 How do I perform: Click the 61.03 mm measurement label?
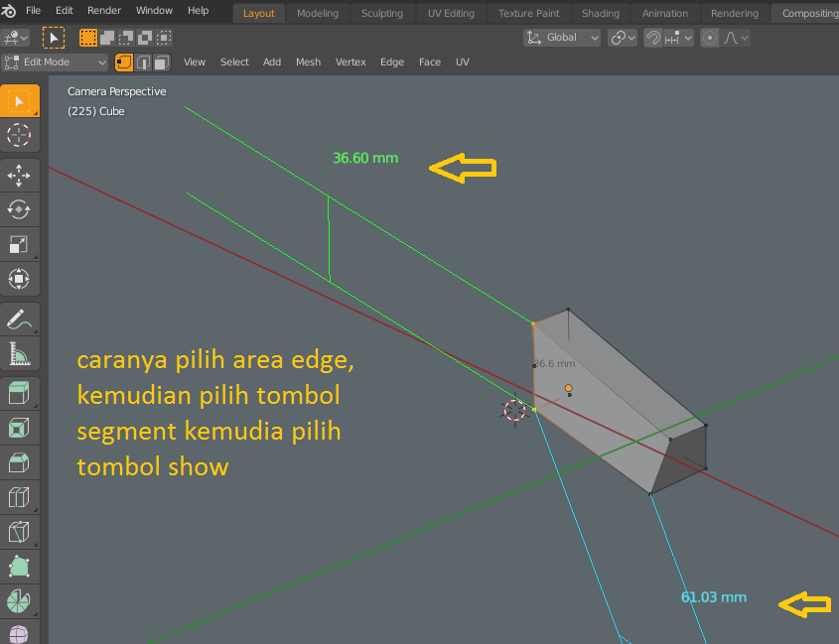(x=714, y=597)
